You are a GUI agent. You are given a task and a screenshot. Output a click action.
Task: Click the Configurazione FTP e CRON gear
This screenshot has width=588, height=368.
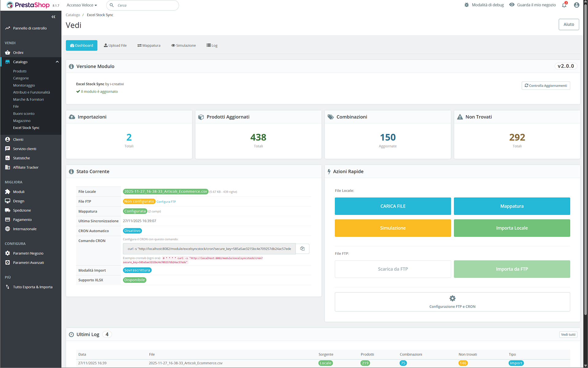tap(452, 298)
